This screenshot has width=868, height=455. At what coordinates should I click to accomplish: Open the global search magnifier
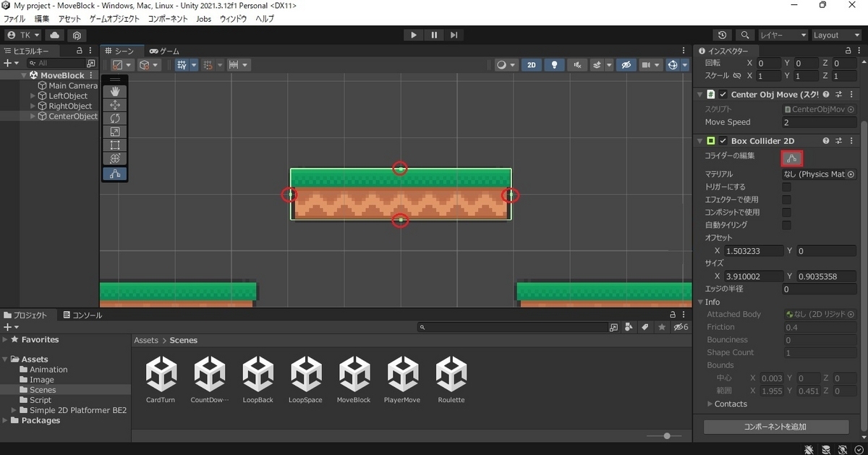pyautogui.click(x=744, y=35)
